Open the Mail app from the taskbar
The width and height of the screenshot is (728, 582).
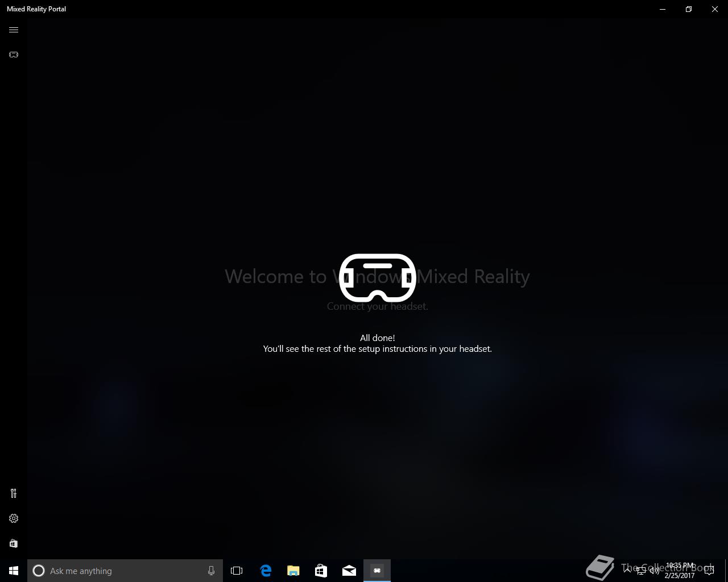pyautogui.click(x=349, y=571)
